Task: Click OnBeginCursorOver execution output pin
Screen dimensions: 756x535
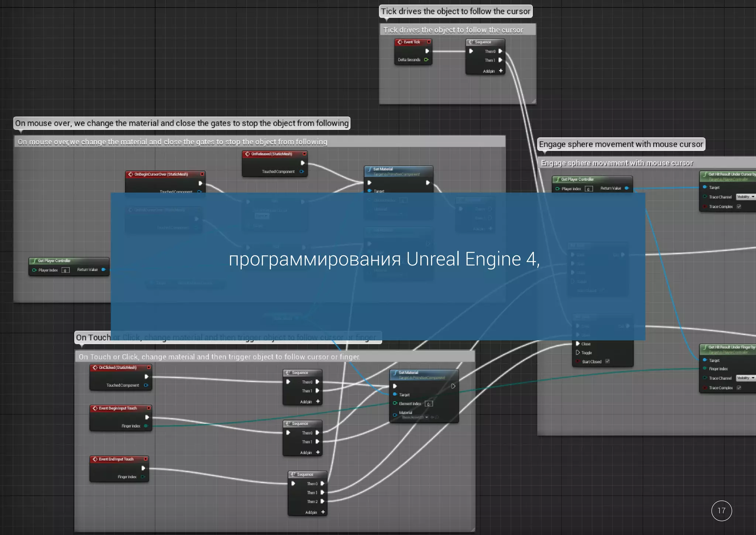Action: 200,183
